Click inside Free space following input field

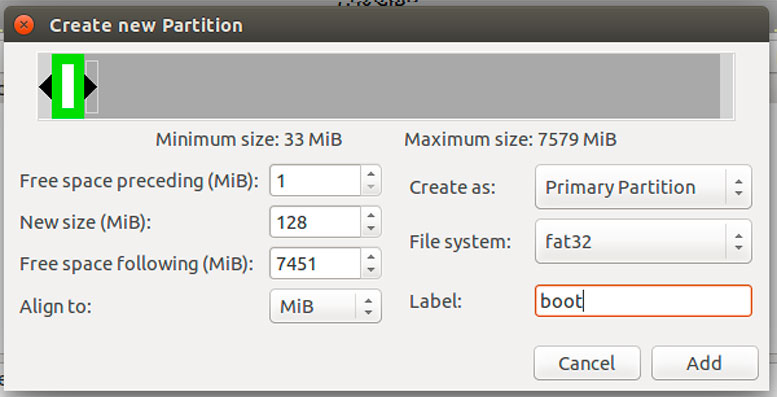click(x=315, y=263)
